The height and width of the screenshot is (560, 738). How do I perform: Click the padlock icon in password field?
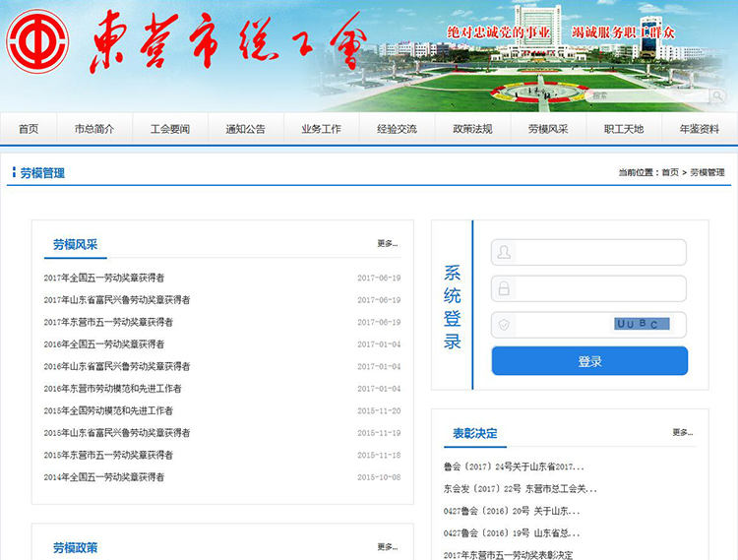(x=504, y=288)
